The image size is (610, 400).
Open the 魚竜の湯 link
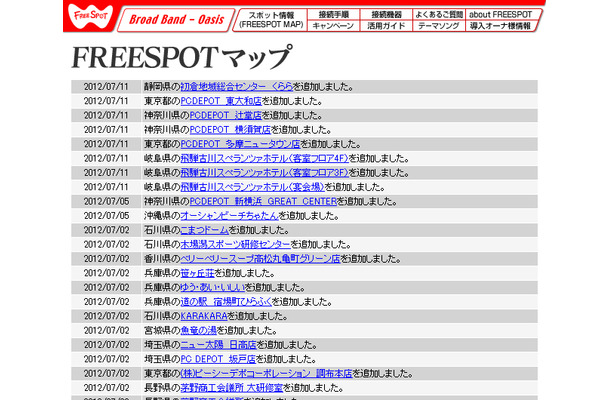click(x=198, y=330)
